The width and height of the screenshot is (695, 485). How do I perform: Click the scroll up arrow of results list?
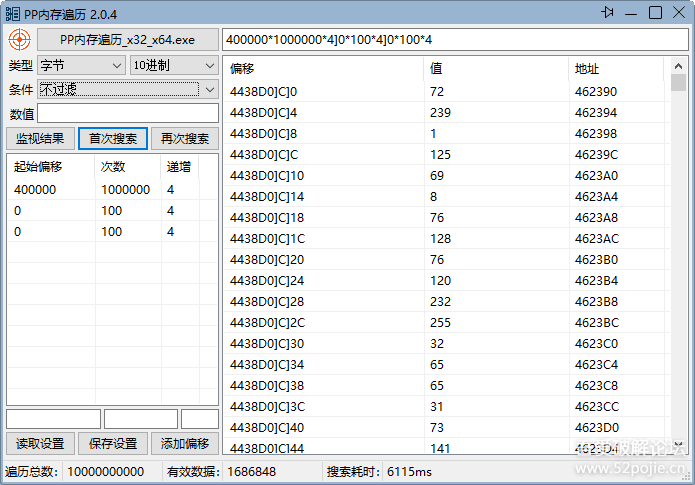678,66
